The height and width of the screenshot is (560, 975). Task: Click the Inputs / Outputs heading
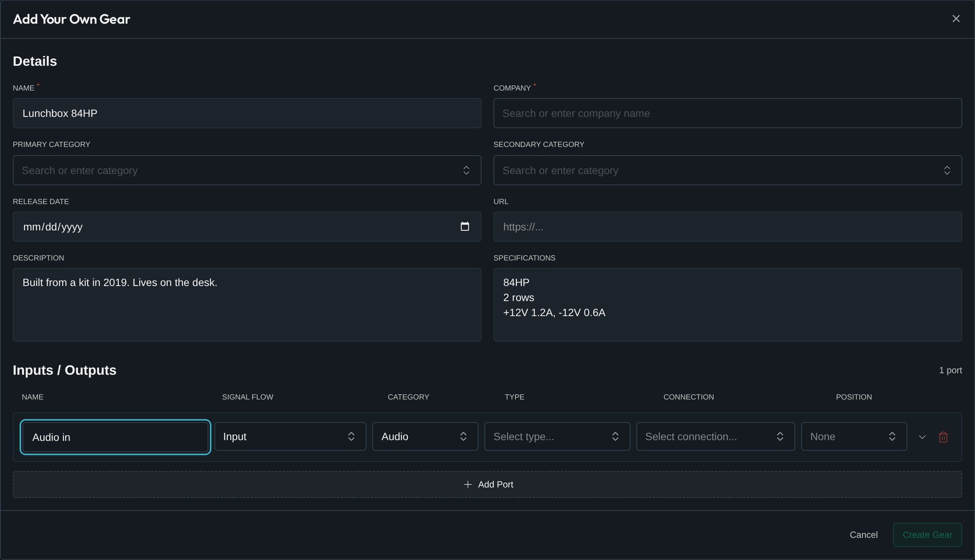65,370
